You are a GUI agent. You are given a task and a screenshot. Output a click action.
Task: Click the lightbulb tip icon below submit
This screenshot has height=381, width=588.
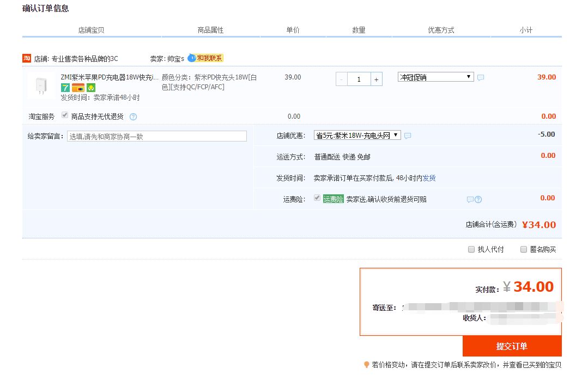coord(366,365)
